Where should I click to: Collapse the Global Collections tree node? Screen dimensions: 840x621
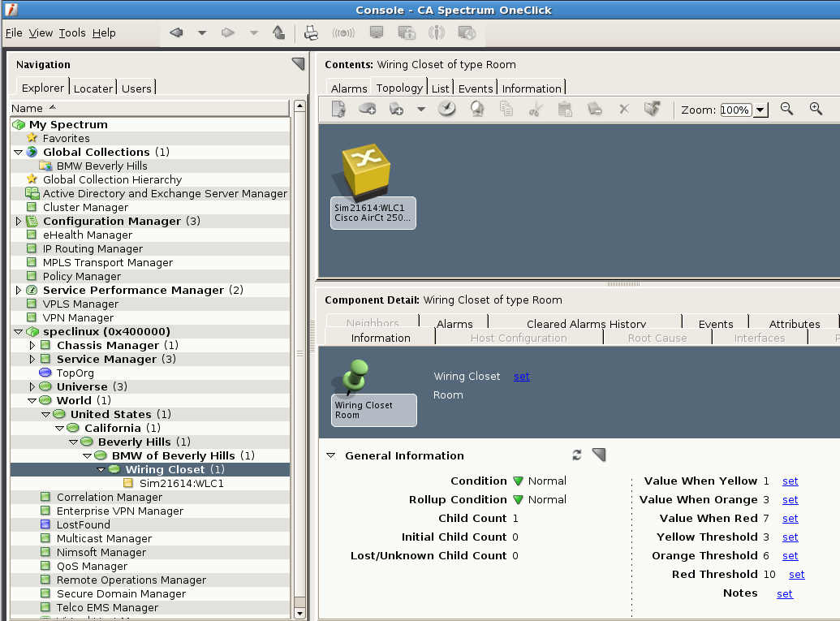(18, 152)
